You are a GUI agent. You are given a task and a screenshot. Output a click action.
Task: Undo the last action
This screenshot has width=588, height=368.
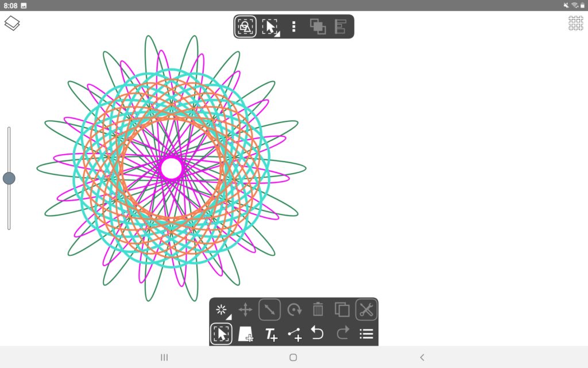(x=318, y=333)
